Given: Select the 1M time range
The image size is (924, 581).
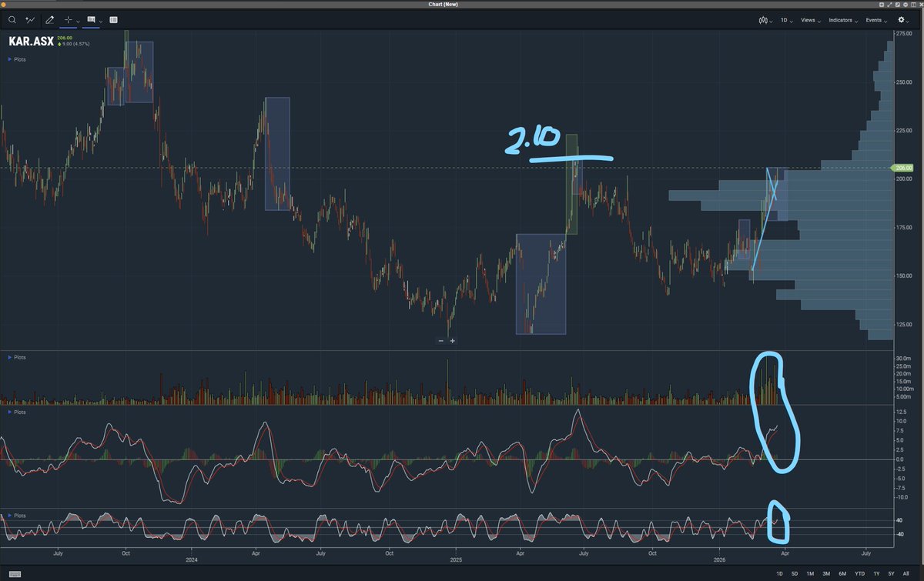Looking at the screenshot, I should (x=810, y=574).
